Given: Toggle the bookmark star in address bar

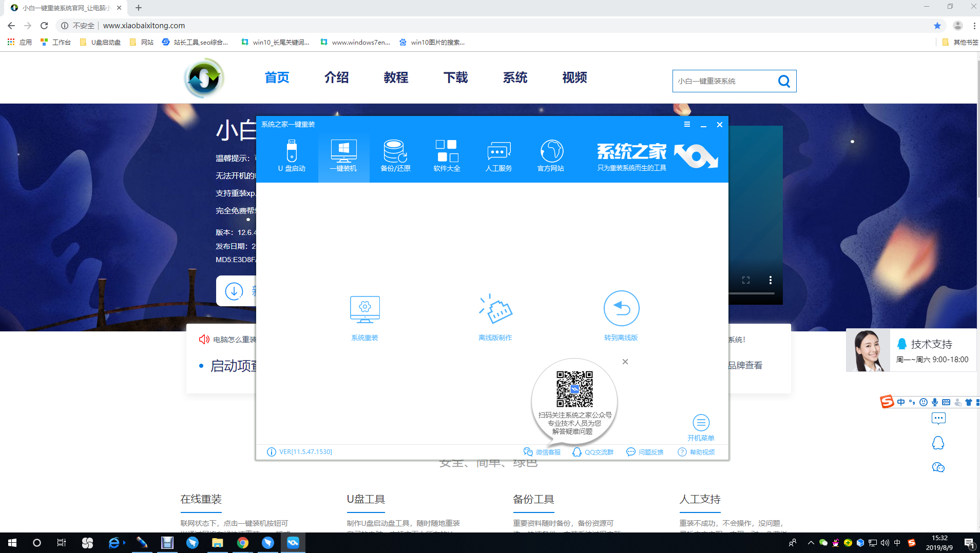Looking at the screenshot, I should point(937,25).
